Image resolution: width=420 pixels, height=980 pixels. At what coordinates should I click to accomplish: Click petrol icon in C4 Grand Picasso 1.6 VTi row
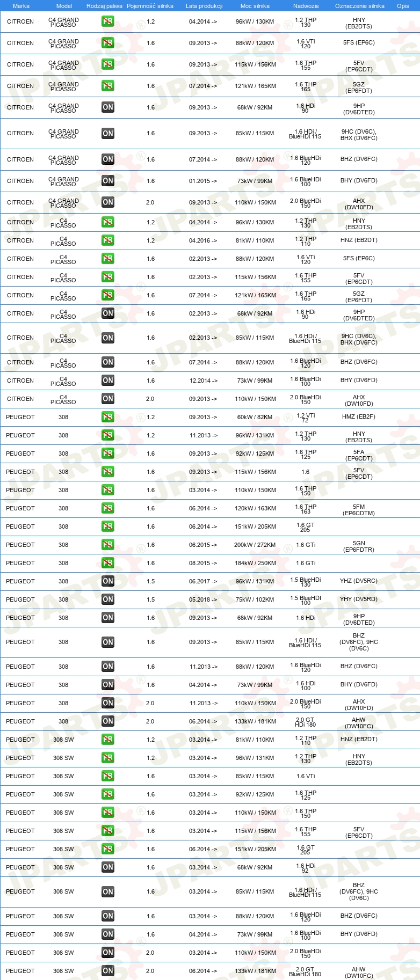(x=108, y=43)
